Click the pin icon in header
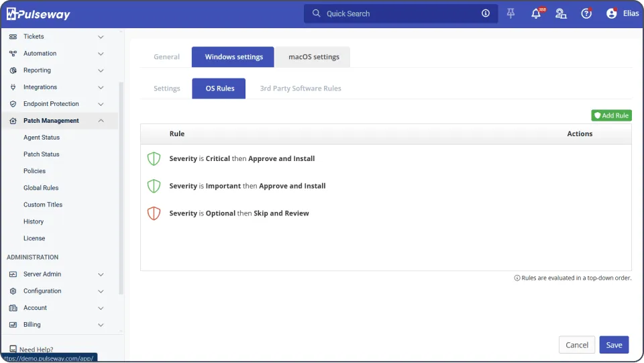Viewport: 644px width, 363px height. [511, 13]
